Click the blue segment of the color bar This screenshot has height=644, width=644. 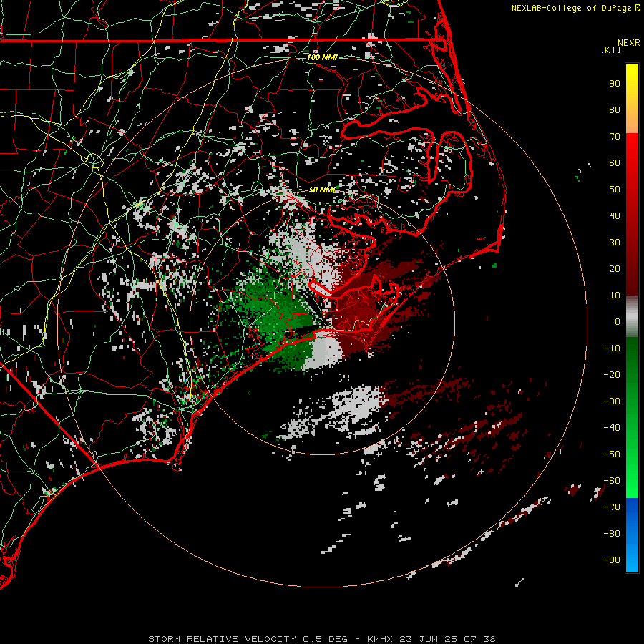(632, 535)
